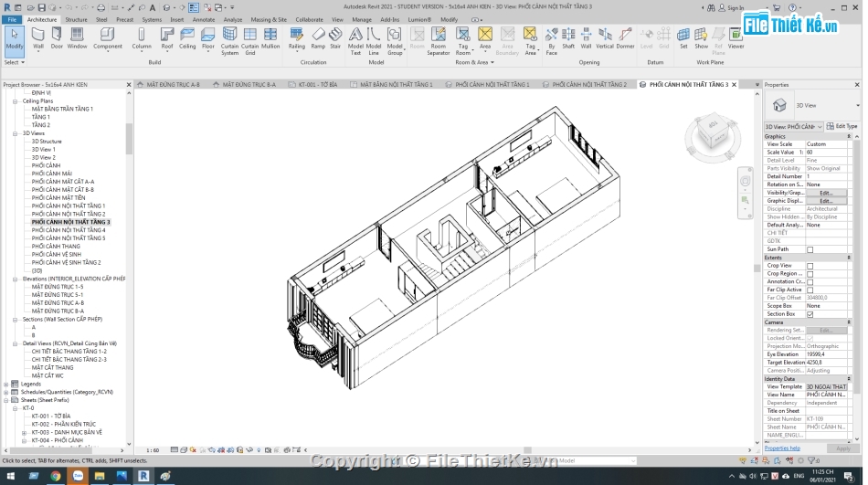This screenshot has height=485, width=868.
Task: Click the 1 : 60 view scale control
Action: 153,450
